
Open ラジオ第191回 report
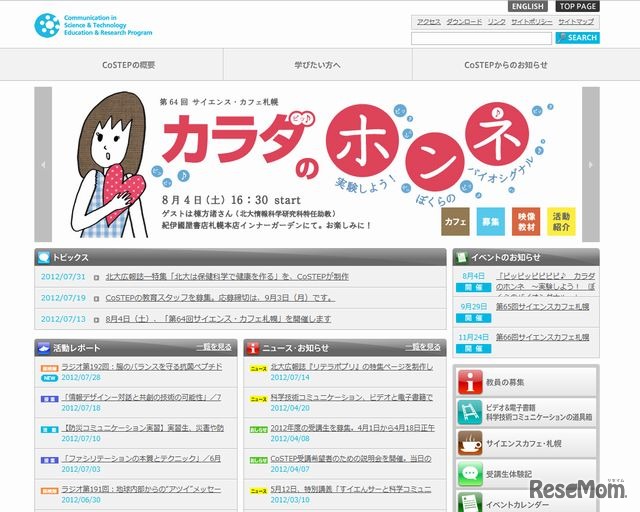click(x=141, y=489)
